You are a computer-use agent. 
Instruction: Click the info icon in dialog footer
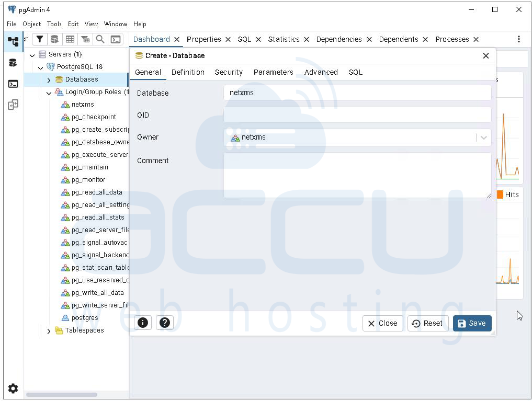click(x=143, y=323)
